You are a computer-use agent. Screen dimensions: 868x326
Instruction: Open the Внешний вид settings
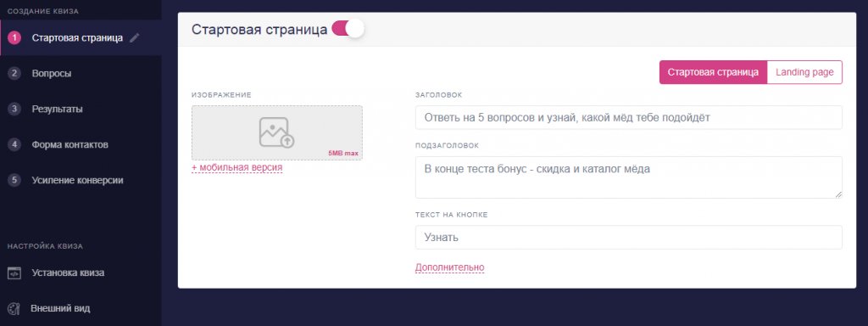[x=61, y=308]
